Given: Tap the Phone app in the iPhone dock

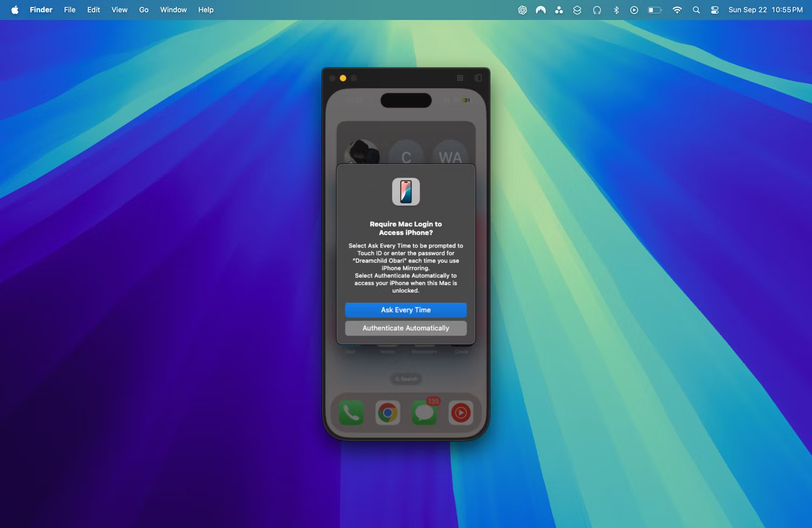Looking at the screenshot, I should (351, 413).
